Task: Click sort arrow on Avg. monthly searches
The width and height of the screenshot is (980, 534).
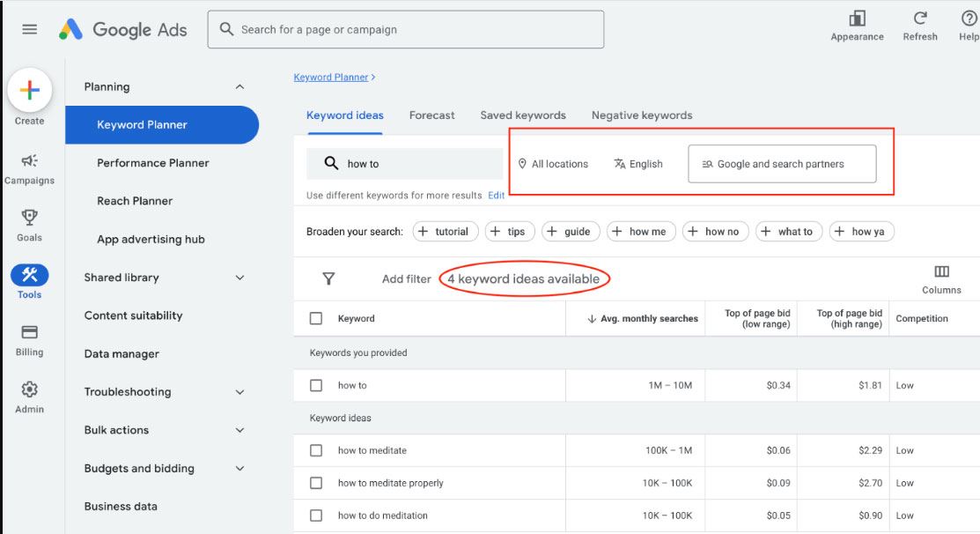Action: click(591, 319)
